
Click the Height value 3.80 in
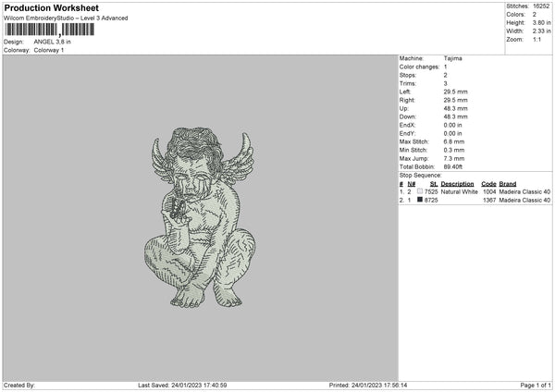tap(541, 22)
